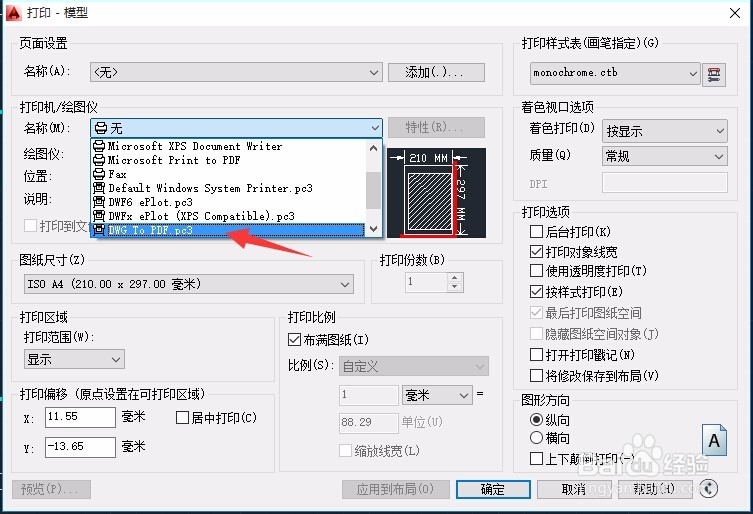Open paper size ISO A4 dropdown
The height and width of the screenshot is (514, 753).
point(189,284)
